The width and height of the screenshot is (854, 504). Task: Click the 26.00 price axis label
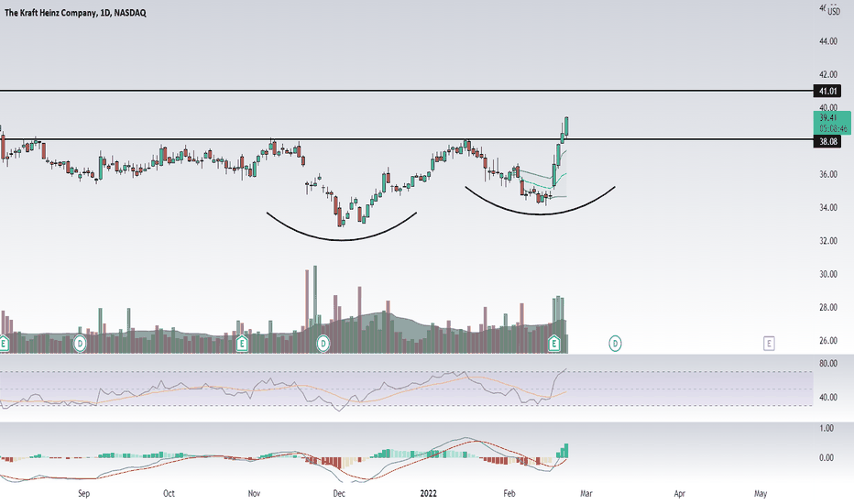827,341
